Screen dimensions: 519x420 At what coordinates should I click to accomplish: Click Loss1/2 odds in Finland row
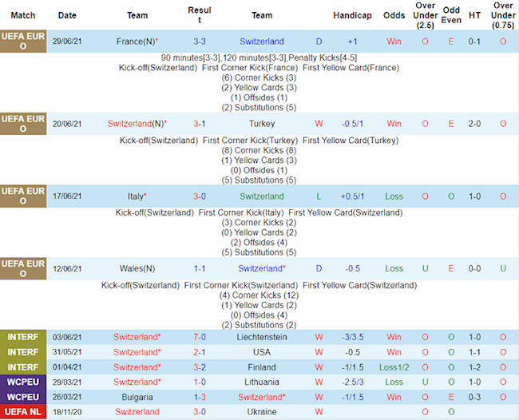click(x=394, y=367)
